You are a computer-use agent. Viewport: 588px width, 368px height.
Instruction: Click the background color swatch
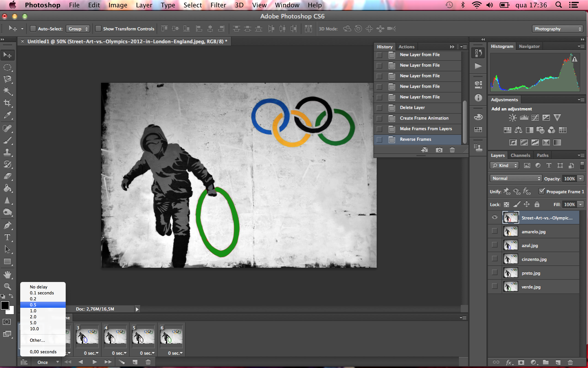coord(11,311)
